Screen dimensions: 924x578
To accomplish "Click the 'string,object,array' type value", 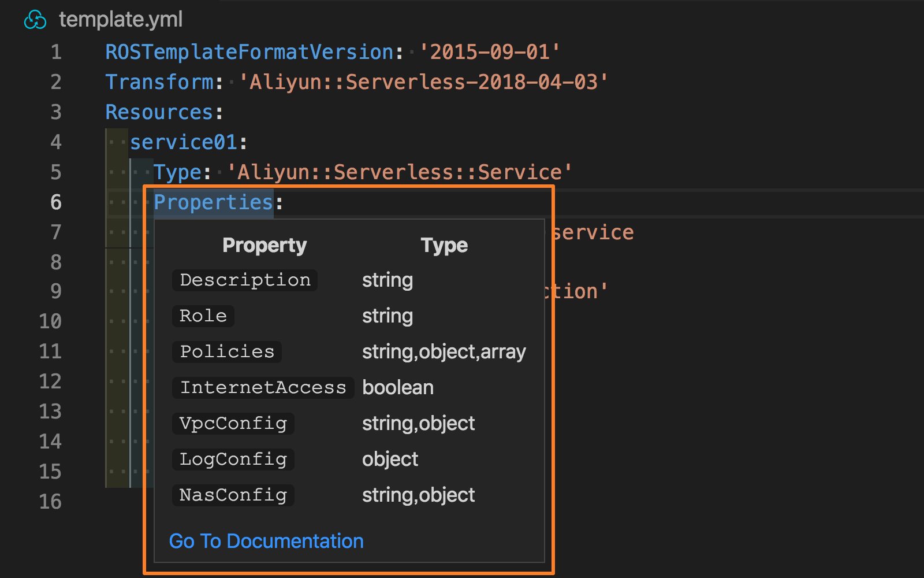I will pyautogui.click(x=444, y=352).
